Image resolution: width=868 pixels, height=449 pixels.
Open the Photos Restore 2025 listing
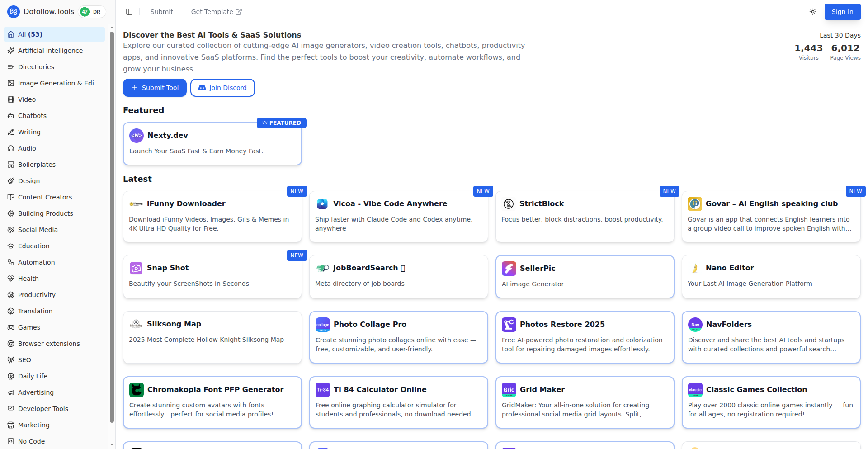coord(585,337)
